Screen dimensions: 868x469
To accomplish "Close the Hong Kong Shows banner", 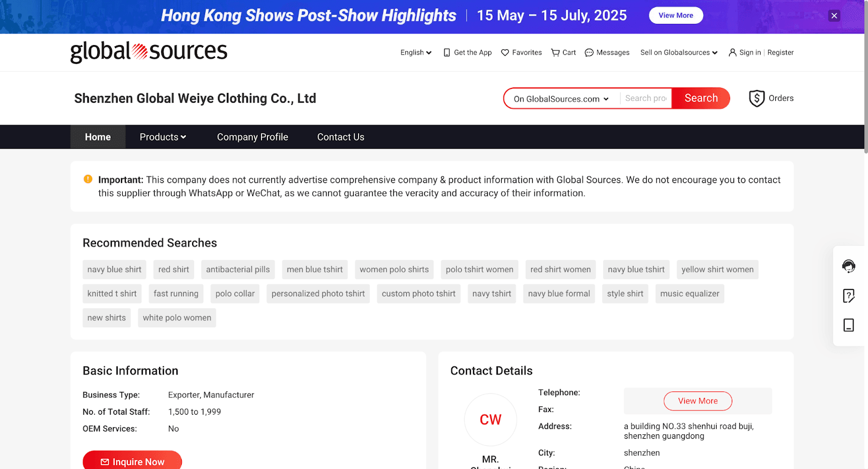I will pos(834,16).
